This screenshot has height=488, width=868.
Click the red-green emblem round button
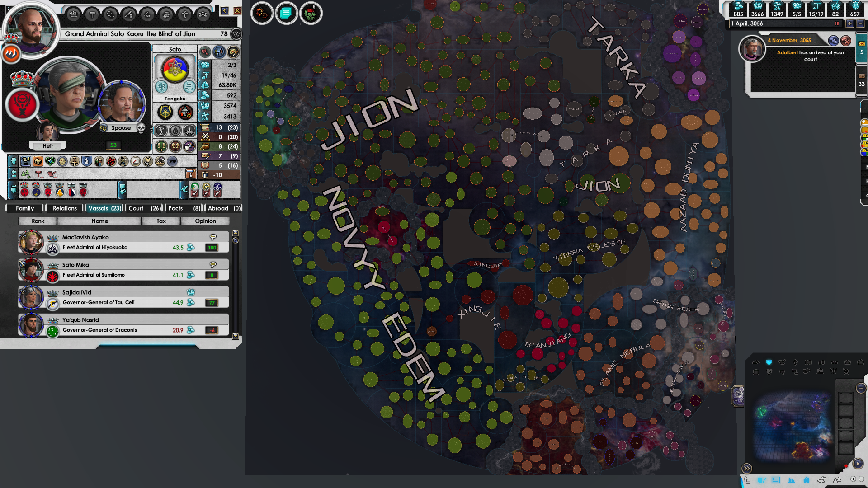point(311,13)
